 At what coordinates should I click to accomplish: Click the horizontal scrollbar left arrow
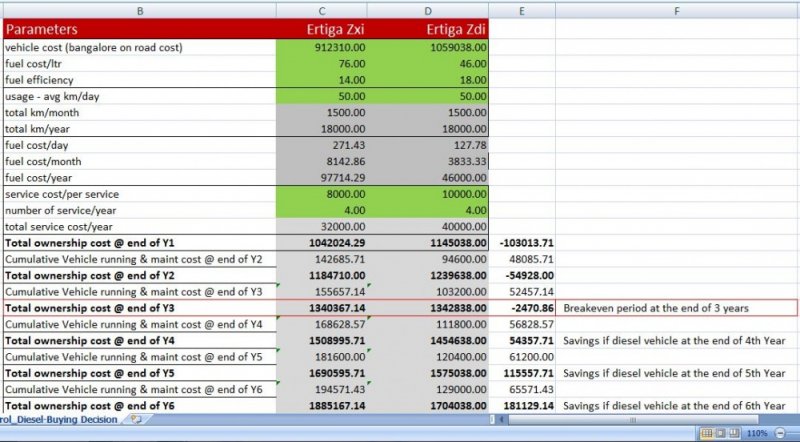[502, 420]
